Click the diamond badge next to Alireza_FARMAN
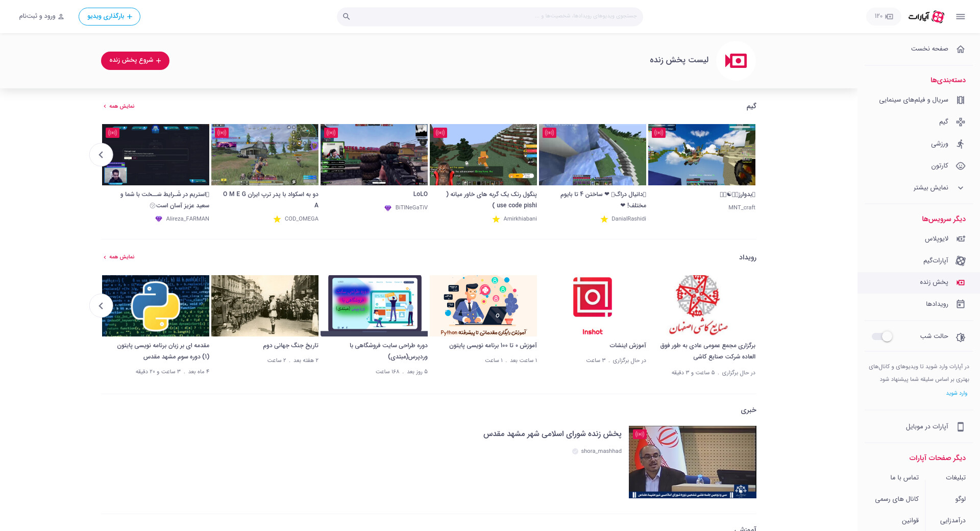 159,219
